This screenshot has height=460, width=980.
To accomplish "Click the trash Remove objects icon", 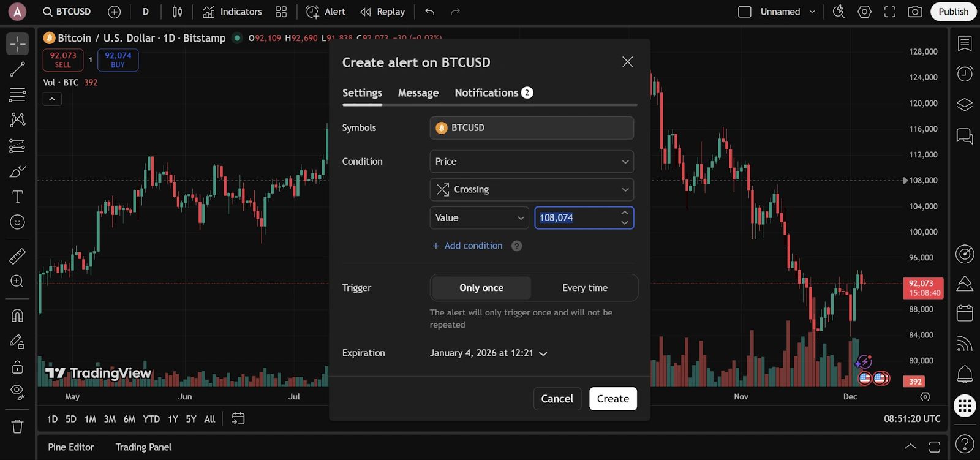I will [17, 426].
